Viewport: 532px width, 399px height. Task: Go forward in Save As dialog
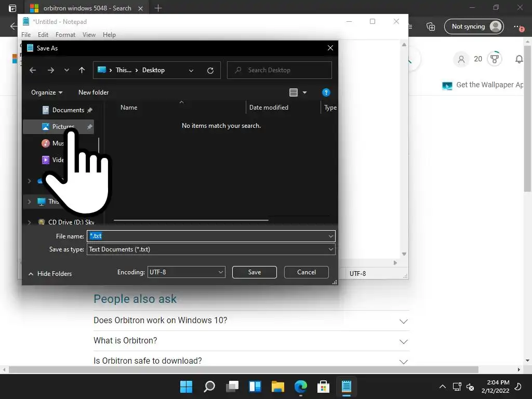pos(51,70)
